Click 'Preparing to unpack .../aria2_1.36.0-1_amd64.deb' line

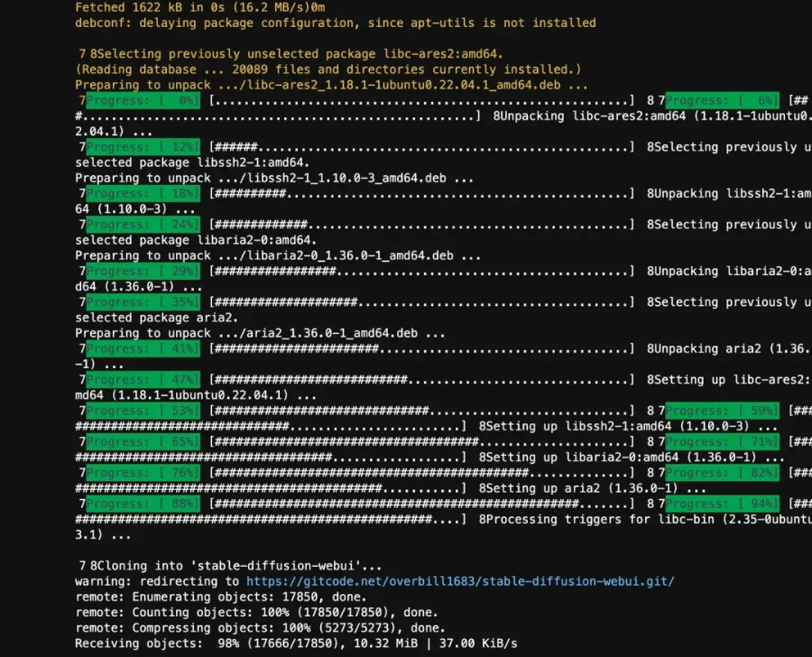(260, 333)
